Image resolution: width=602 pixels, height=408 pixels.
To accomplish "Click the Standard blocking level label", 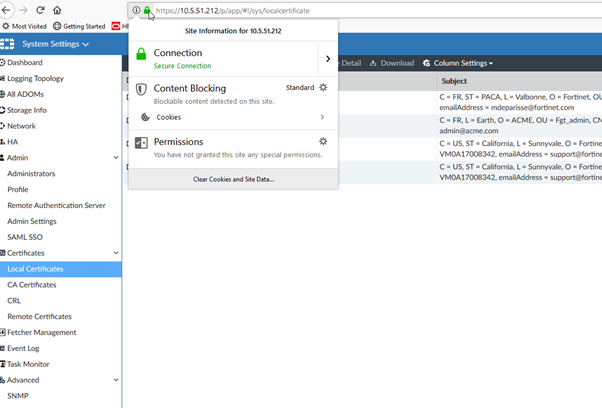I will [300, 88].
